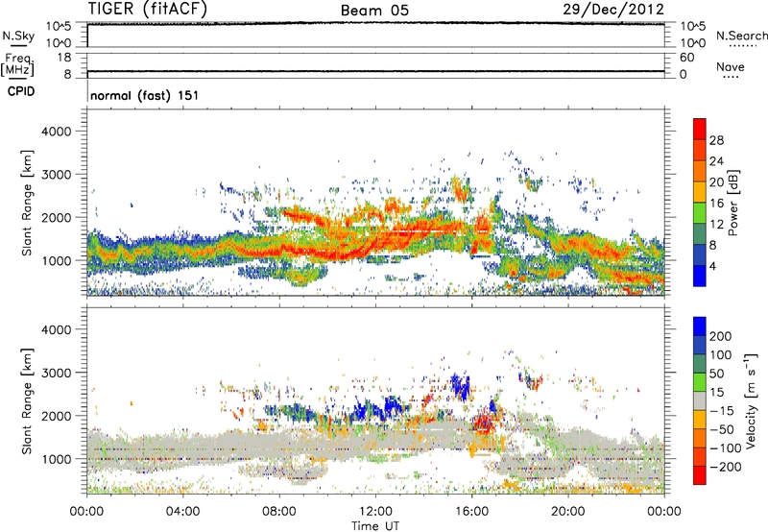Click the N.Sky legend label
768x532 pixels.
pos(18,36)
